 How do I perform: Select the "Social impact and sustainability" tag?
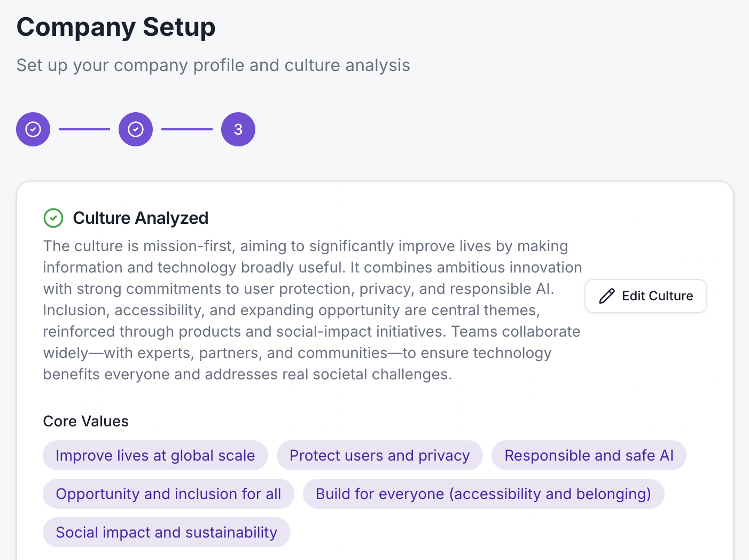[x=166, y=532]
